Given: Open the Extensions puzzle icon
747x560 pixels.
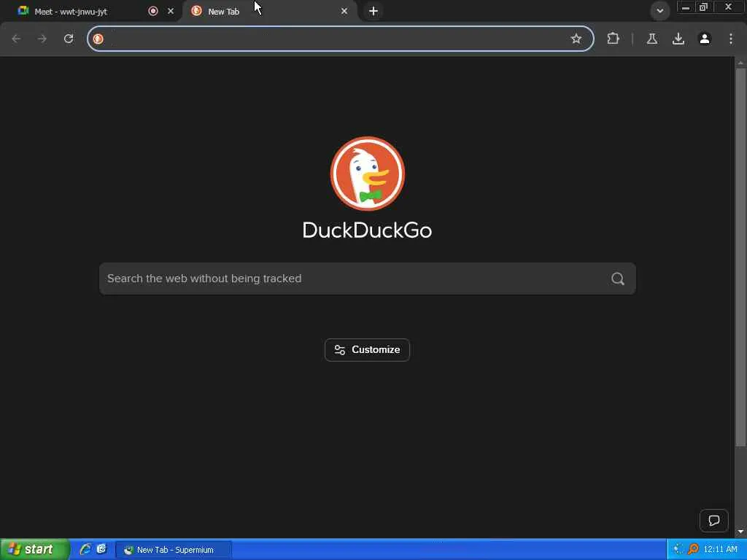Looking at the screenshot, I should pyautogui.click(x=613, y=39).
